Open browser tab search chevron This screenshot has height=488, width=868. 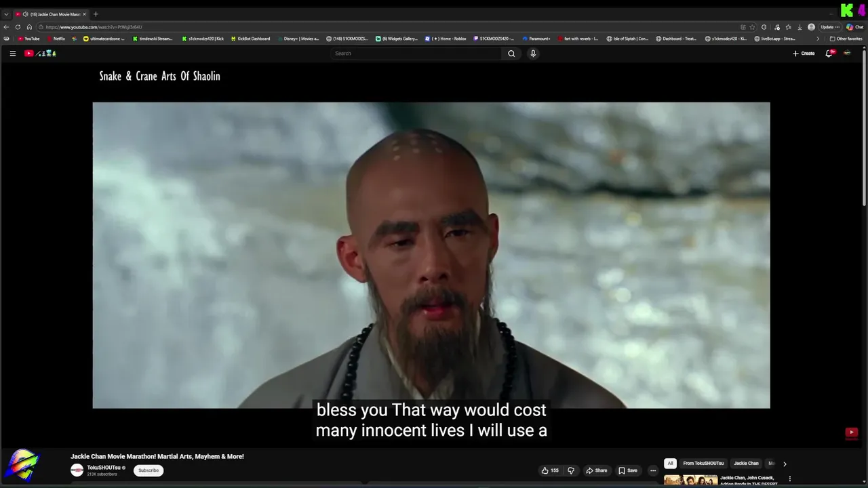click(6, 14)
